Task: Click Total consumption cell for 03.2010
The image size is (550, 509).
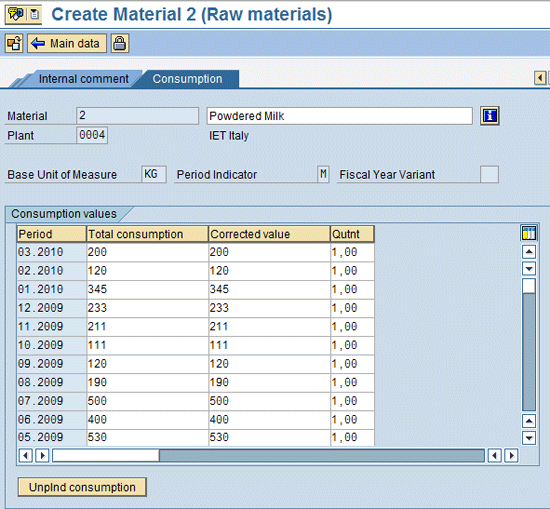Action: coord(147,252)
